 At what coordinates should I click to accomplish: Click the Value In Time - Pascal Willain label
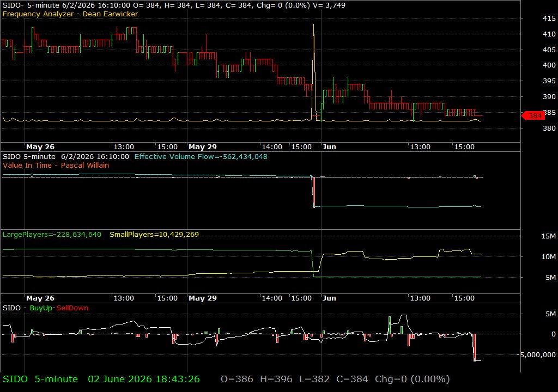click(x=56, y=166)
